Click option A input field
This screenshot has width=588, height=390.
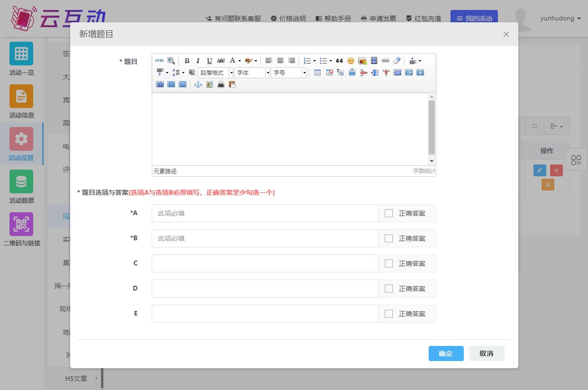pos(265,213)
